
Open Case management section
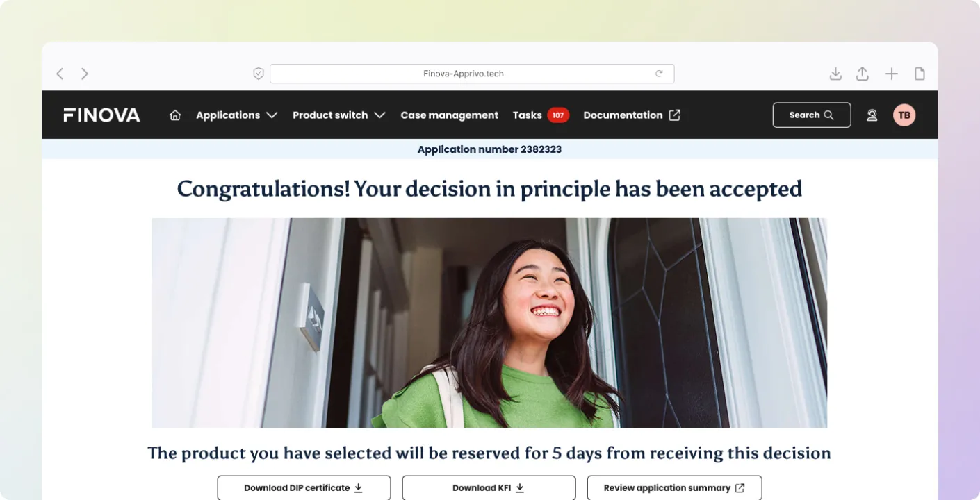[449, 115]
